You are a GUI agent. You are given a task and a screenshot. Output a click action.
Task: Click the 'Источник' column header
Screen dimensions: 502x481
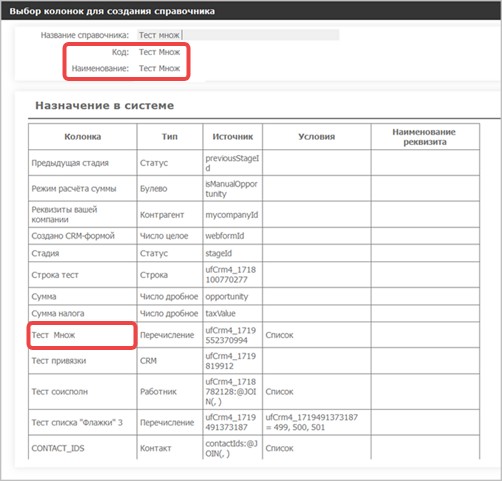click(233, 137)
